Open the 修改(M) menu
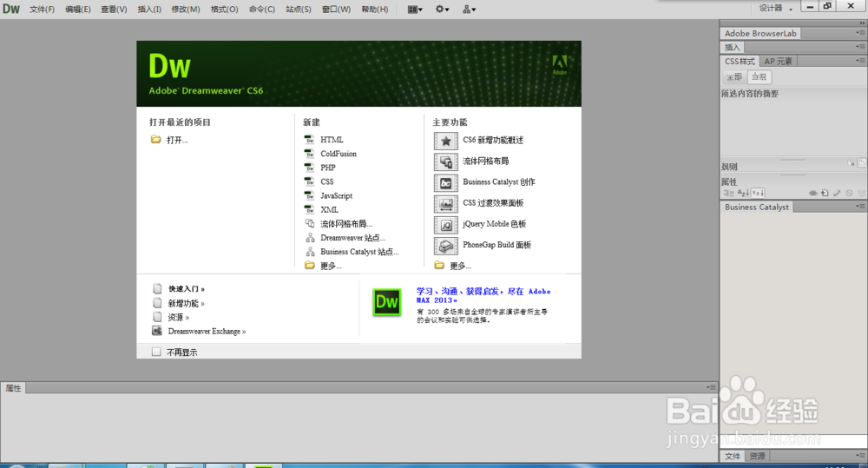The width and height of the screenshot is (868, 468). point(186,10)
